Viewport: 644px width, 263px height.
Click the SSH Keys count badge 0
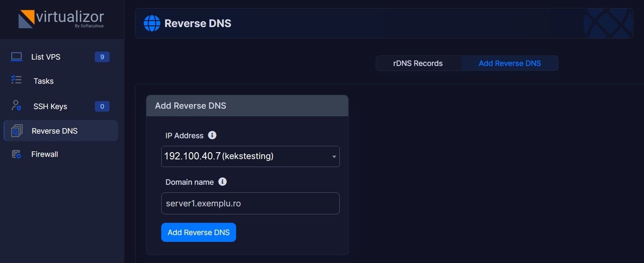(102, 107)
